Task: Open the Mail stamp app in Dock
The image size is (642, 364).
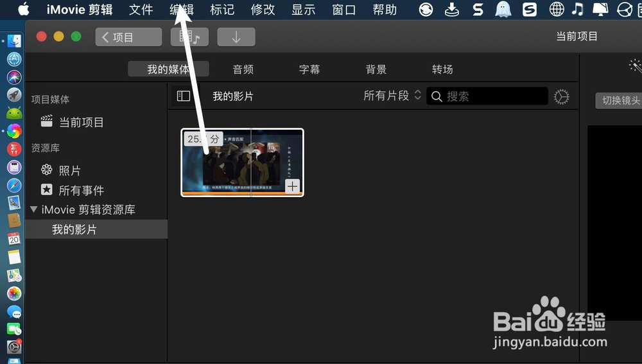Action: tap(14, 203)
